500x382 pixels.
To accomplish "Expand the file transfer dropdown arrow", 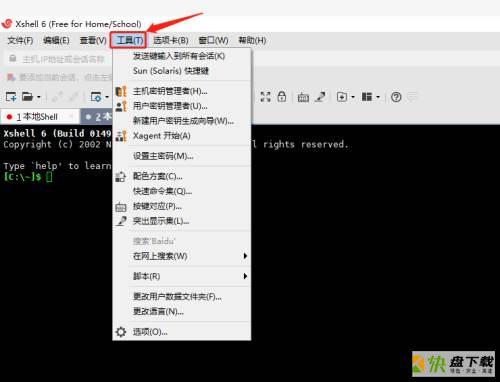I will [353, 97].
